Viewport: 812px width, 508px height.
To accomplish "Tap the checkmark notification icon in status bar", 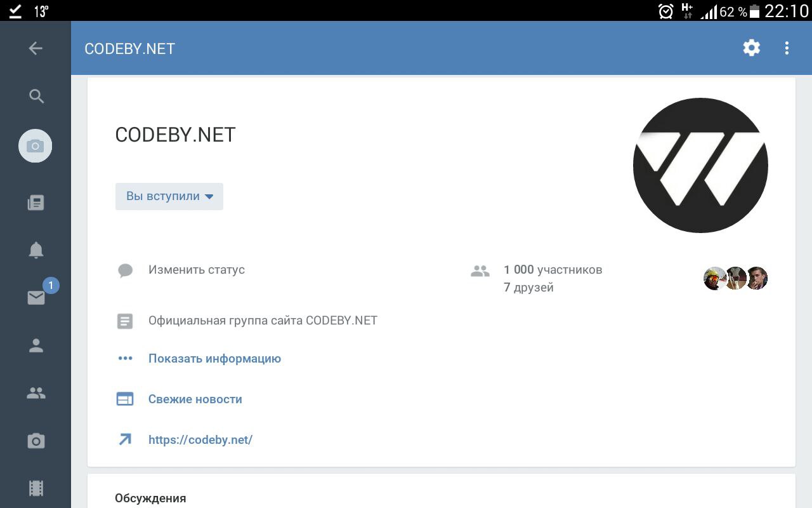I will click(15, 11).
